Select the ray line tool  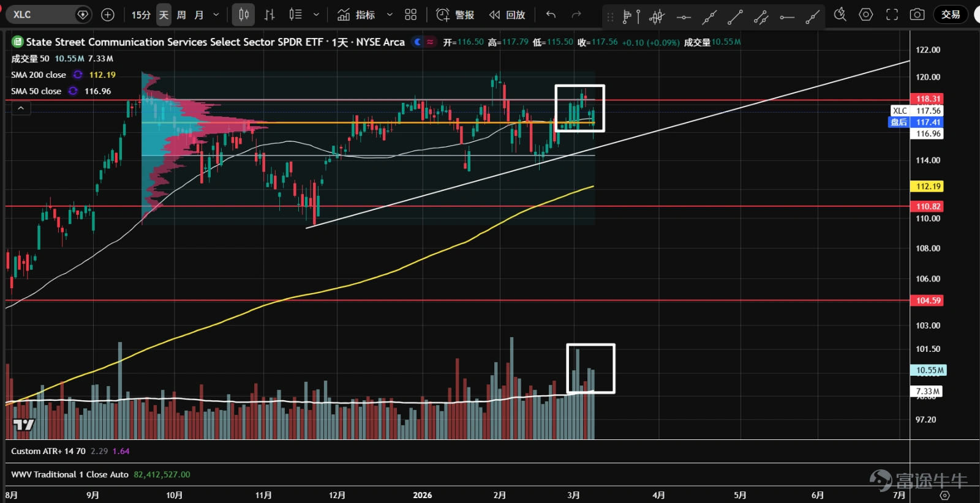[812, 17]
